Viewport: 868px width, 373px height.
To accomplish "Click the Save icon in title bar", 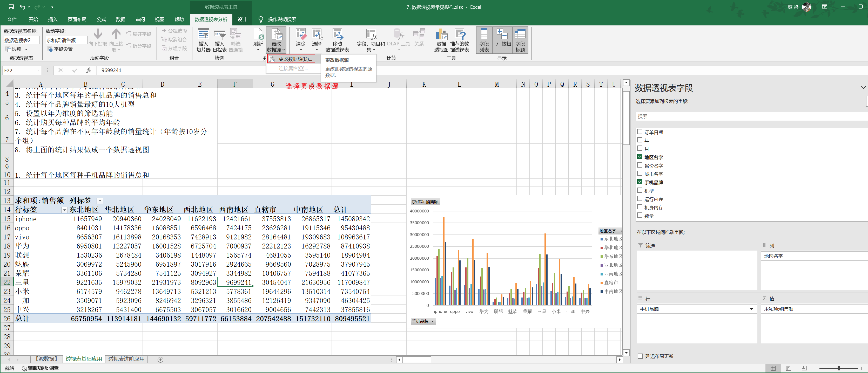I will click(11, 7).
